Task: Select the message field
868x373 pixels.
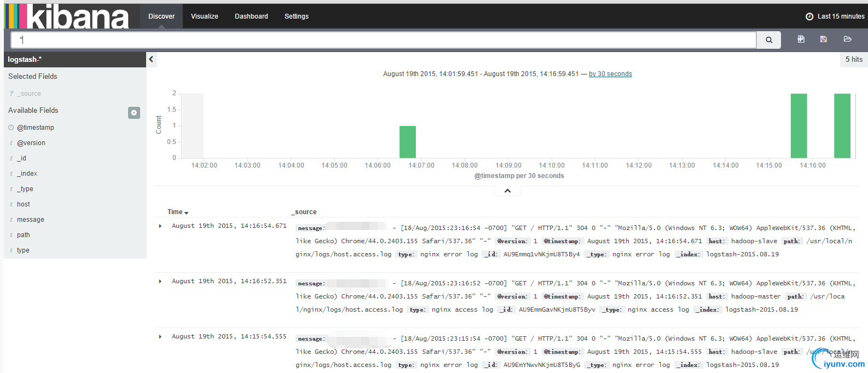Action: pos(31,220)
